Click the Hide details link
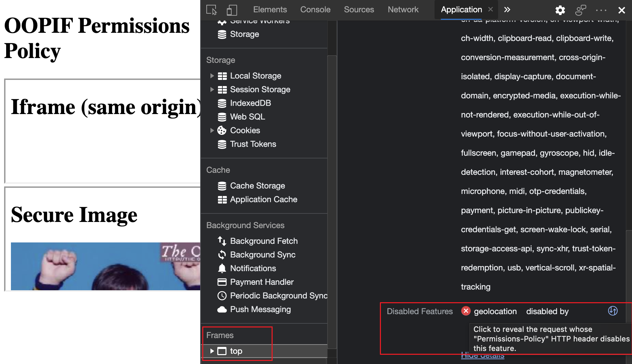The image size is (632, 364). pos(482,355)
